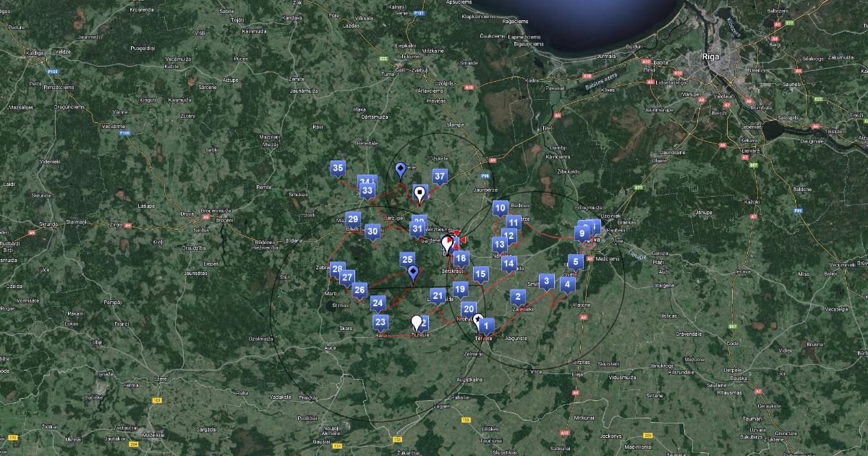Select the plain white pin at Penkule
This screenshot has width=868, height=456.
coord(417,322)
